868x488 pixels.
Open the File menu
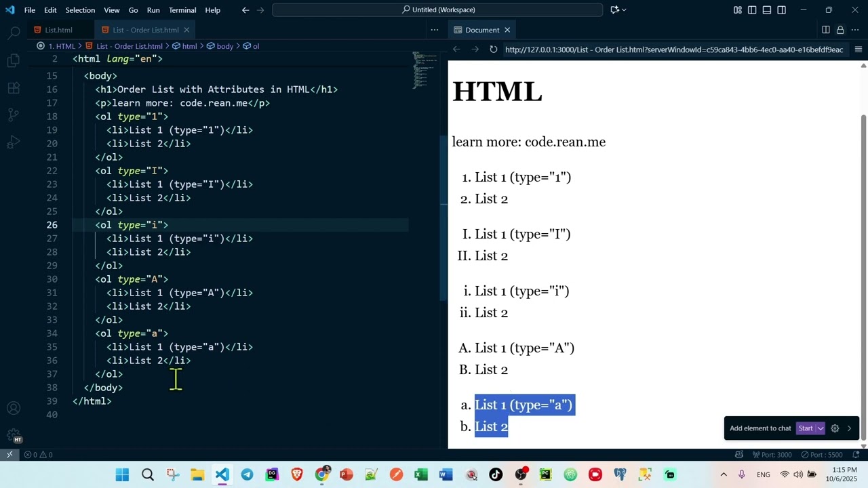pyautogui.click(x=30, y=10)
